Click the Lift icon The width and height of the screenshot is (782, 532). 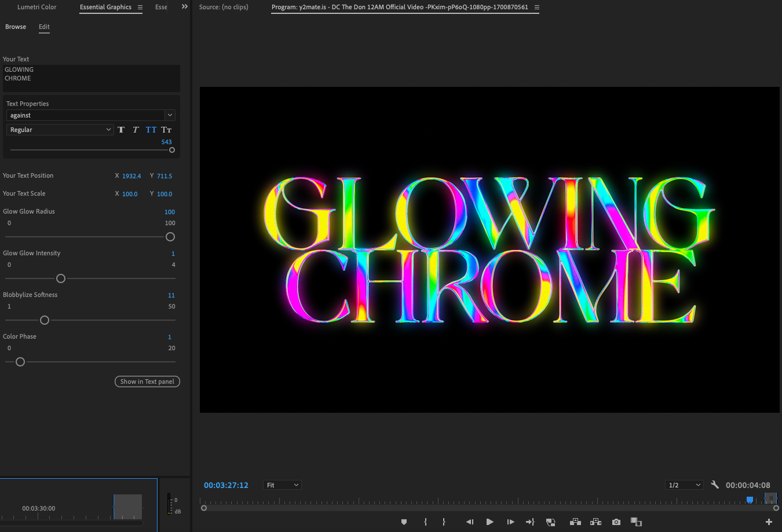pyautogui.click(x=575, y=522)
